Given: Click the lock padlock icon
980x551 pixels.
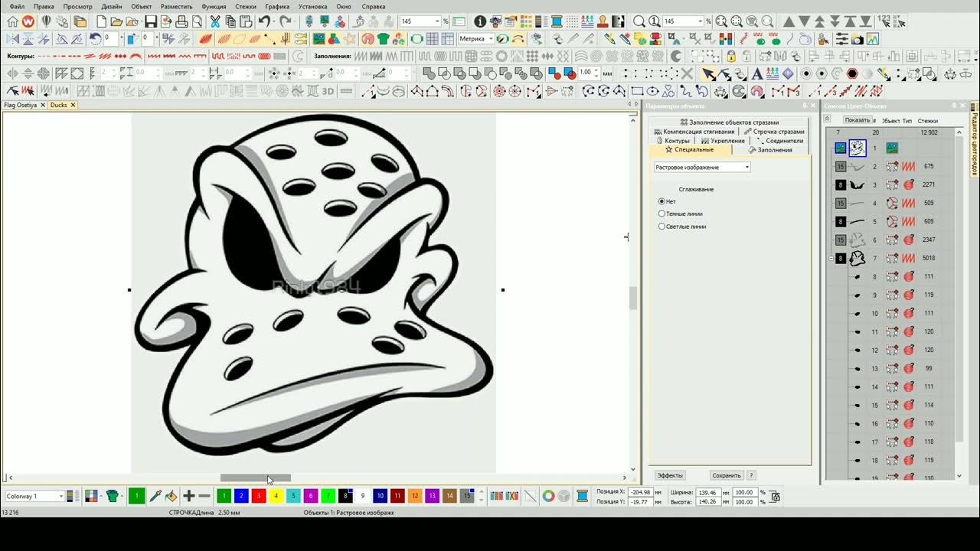Looking at the screenshot, I should pyautogui.click(x=731, y=56).
